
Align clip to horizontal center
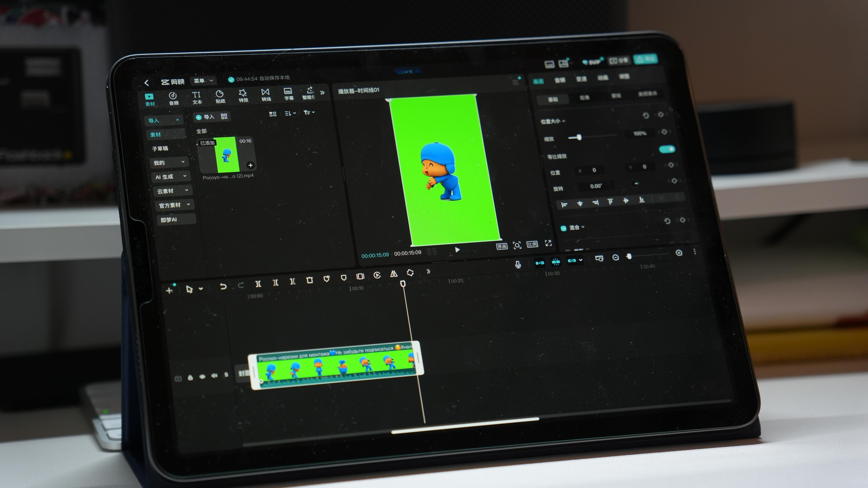pos(580,204)
